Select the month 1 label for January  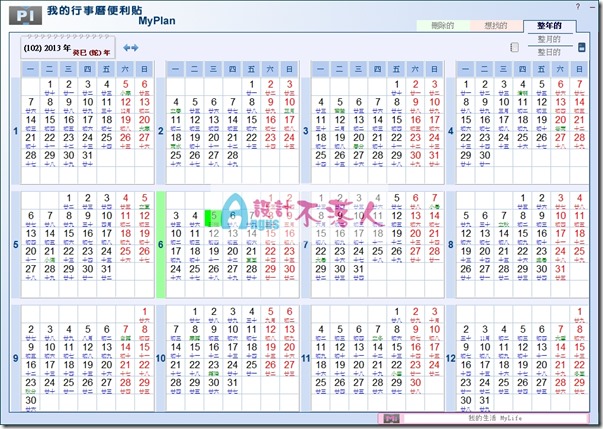(14, 130)
